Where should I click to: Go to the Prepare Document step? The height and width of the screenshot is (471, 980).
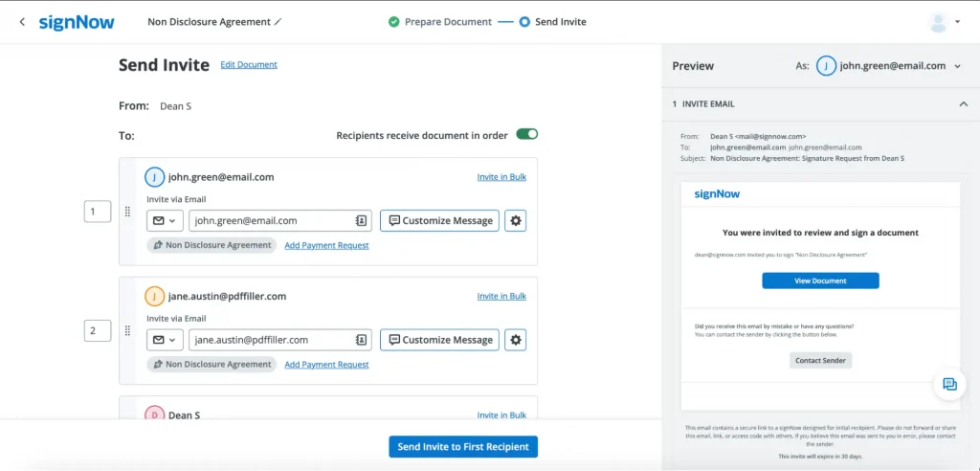click(x=447, y=21)
